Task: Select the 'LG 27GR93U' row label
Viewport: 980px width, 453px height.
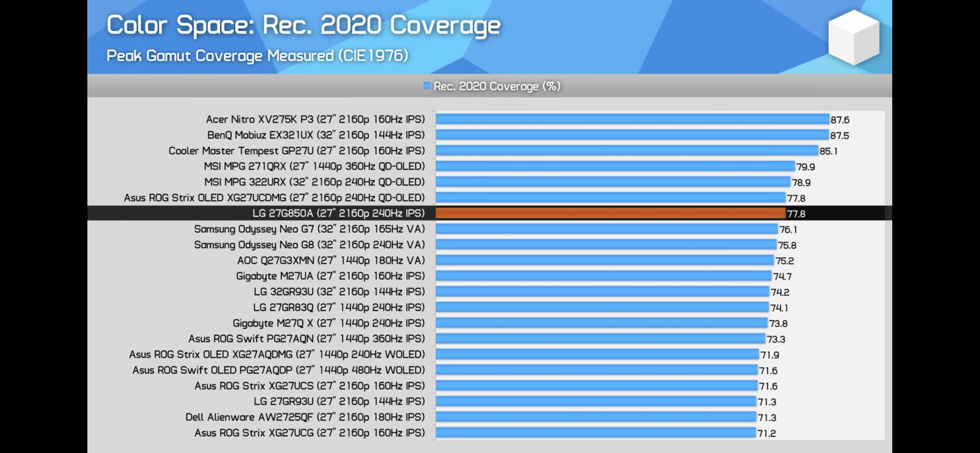Action: pos(339,401)
